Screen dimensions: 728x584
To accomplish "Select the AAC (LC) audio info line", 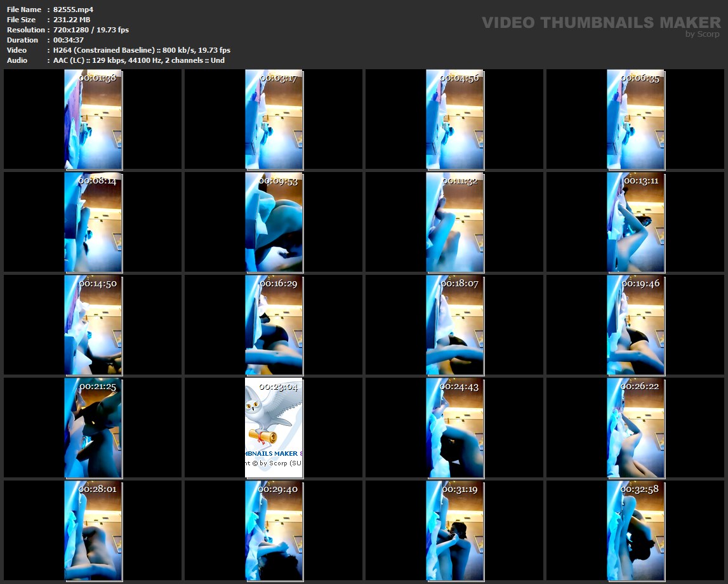I will pyautogui.click(x=139, y=60).
